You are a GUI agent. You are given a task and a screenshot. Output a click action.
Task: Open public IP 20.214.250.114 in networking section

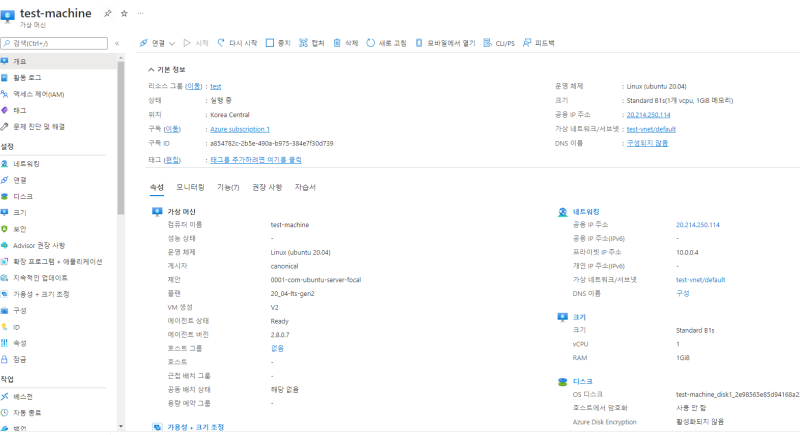click(x=697, y=225)
